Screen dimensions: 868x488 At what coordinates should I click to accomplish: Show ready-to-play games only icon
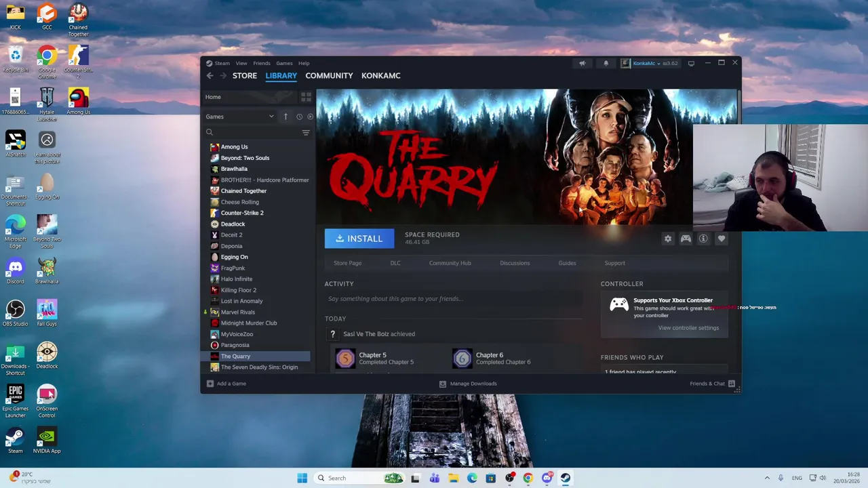311,117
